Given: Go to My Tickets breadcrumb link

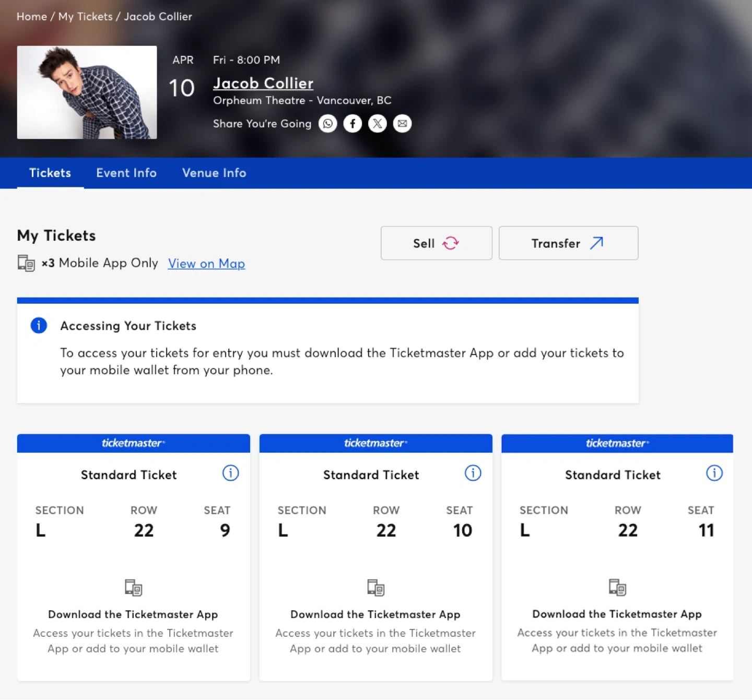Looking at the screenshot, I should click(85, 17).
